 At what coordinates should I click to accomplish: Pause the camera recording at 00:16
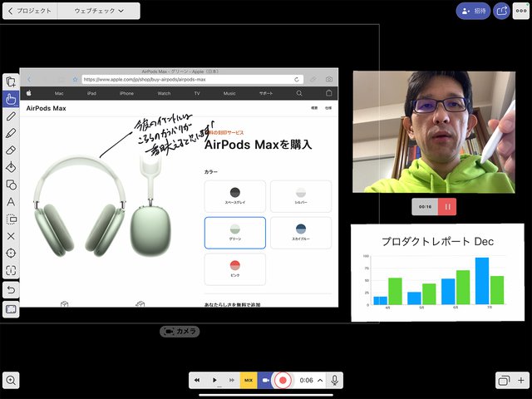coord(447,206)
